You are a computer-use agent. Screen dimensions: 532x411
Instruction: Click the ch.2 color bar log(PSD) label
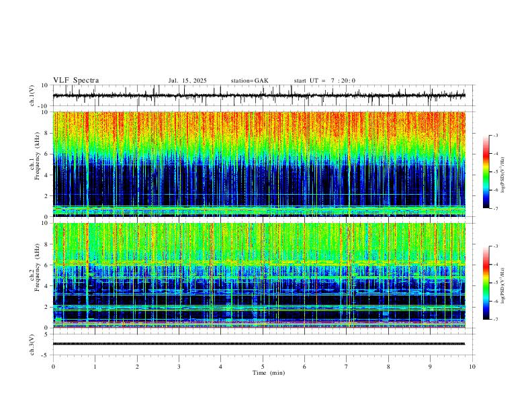[x=502, y=286]
